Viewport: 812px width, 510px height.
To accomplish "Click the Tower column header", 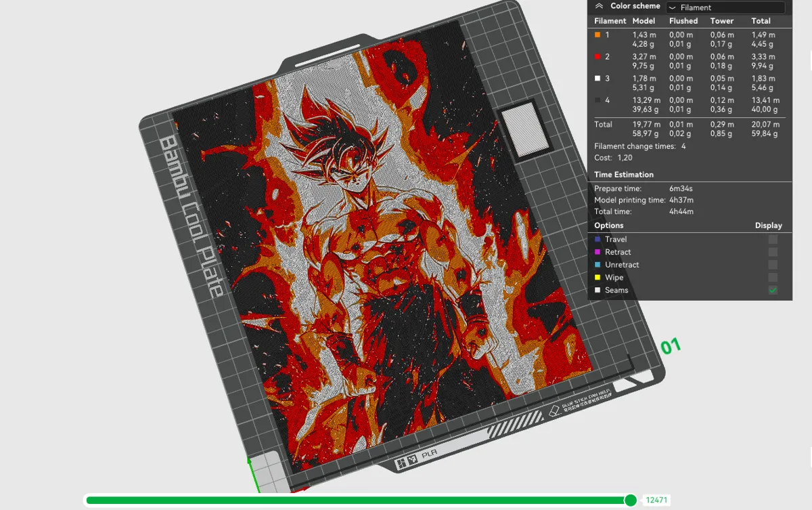I will coord(722,21).
